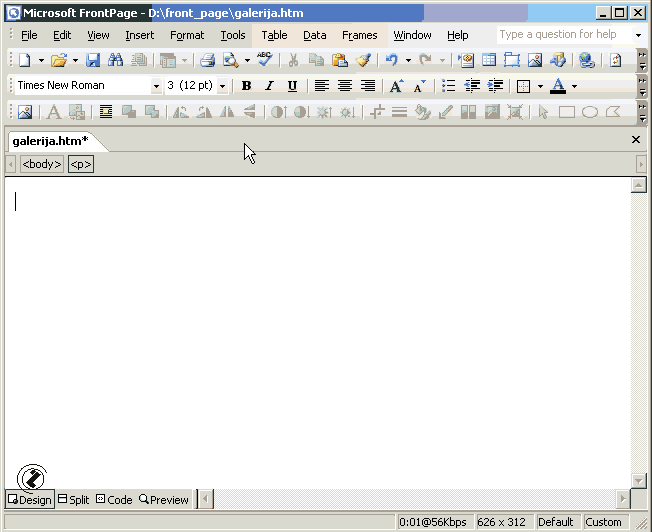
Task: Click the Insert Table icon
Action: 489,60
